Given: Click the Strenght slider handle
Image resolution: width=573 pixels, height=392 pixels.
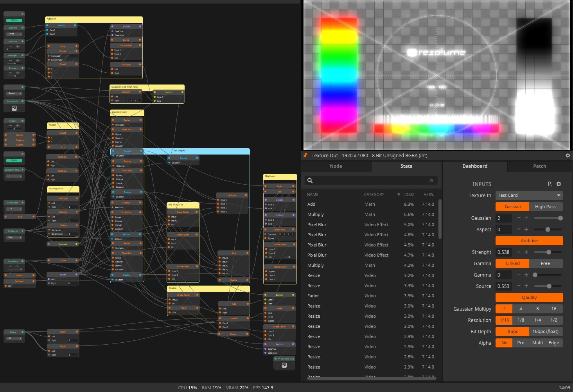Looking at the screenshot, I should [549, 252].
